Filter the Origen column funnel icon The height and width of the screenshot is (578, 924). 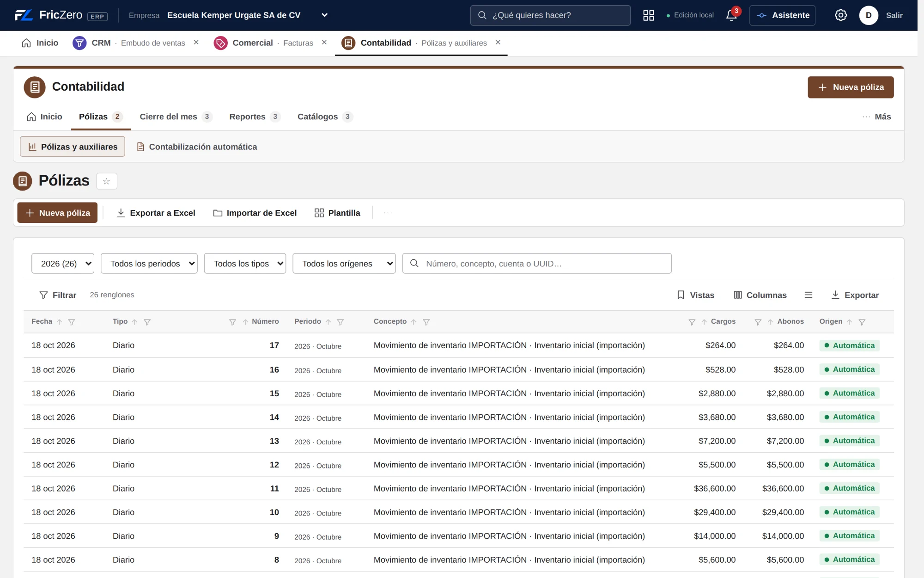862,322
